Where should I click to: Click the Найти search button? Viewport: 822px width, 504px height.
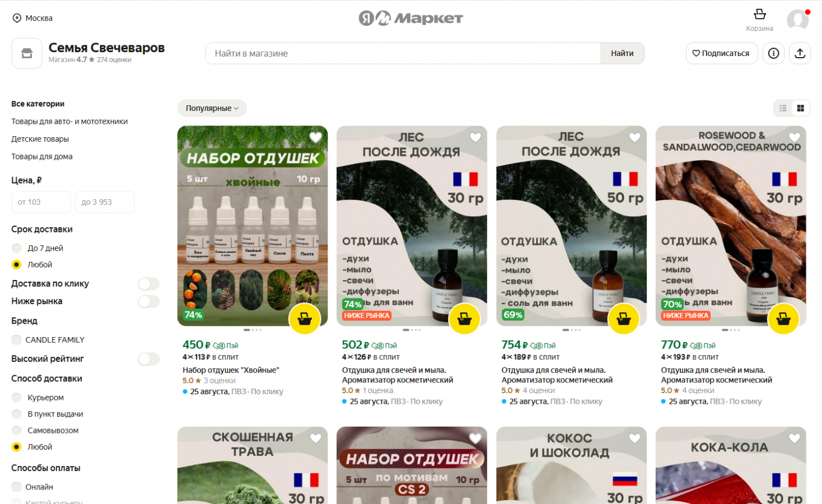pyautogui.click(x=622, y=53)
